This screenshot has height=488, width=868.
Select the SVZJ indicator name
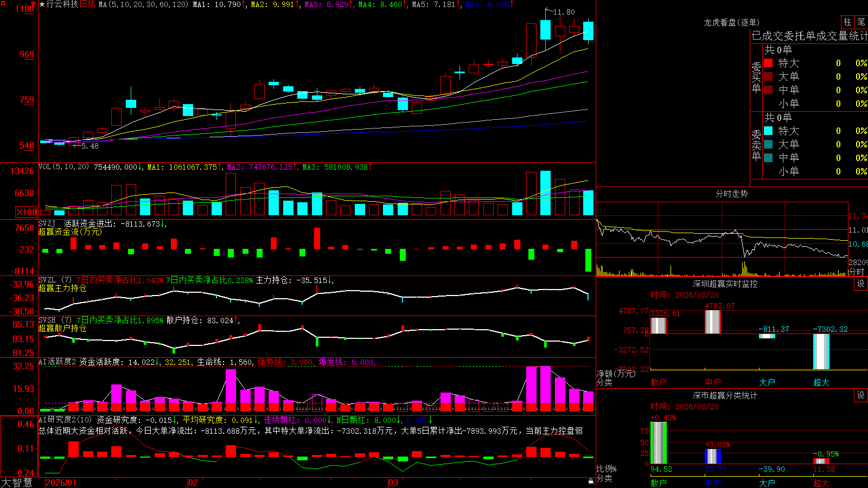(47, 223)
